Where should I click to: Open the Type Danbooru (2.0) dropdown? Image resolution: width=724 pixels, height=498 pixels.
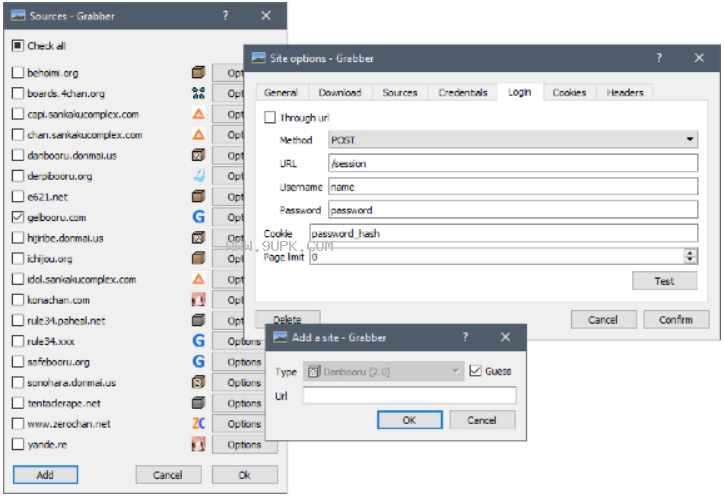tap(383, 372)
